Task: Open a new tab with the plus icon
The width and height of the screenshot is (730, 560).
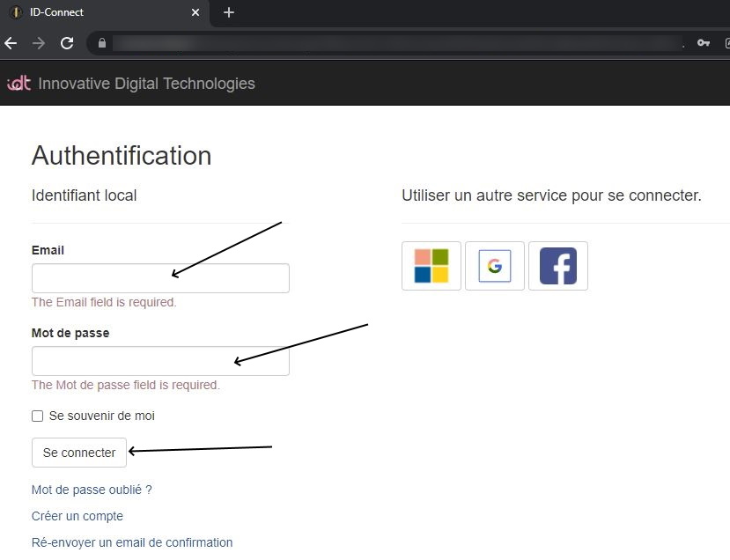Action: tap(229, 12)
